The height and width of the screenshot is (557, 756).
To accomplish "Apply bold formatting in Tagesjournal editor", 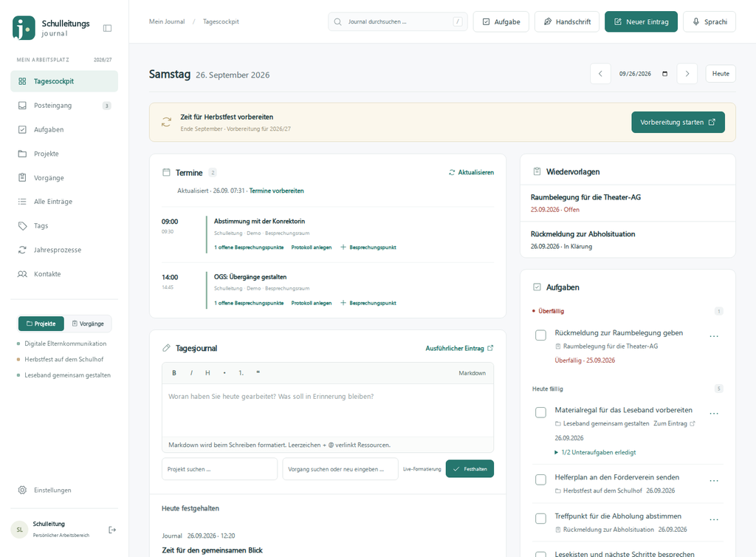I will click(x=174, y=373).
